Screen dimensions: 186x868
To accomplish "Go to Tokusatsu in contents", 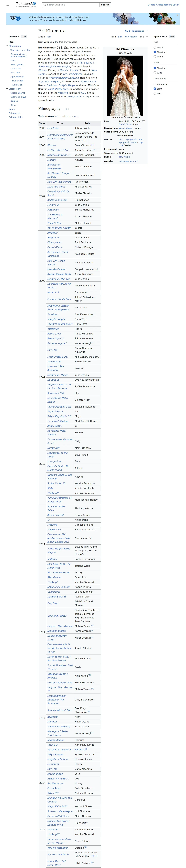I will pos(15,72).
